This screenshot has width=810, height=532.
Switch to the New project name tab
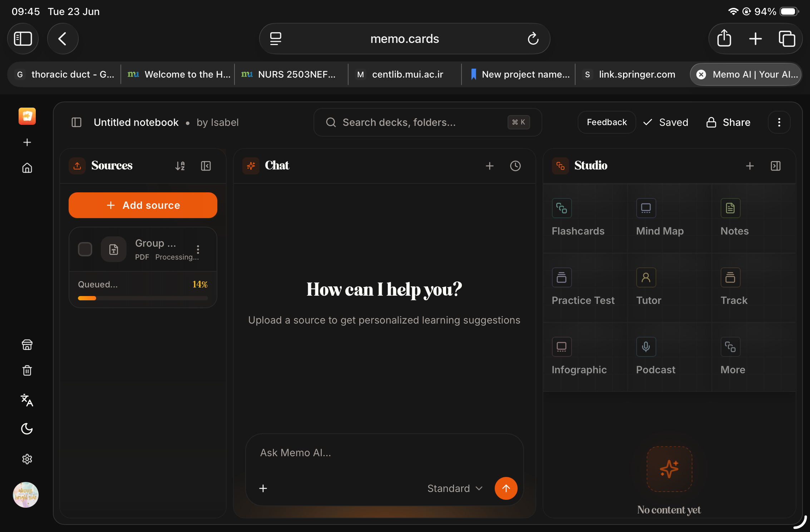coord(518,74)
